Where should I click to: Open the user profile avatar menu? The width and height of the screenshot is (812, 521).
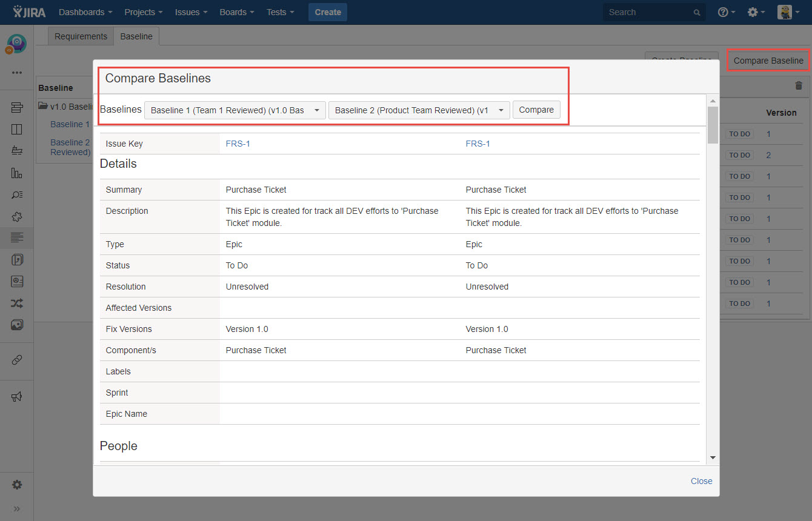point(788,12)
